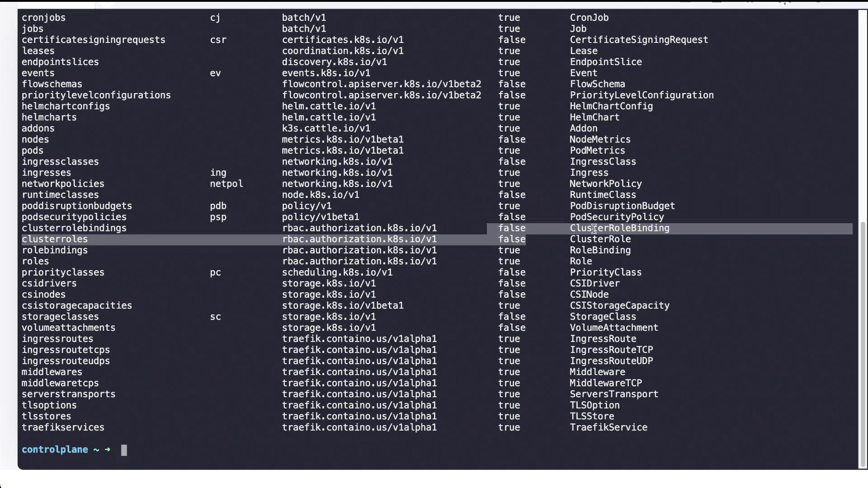This screenshot has width=868, height=488.
Task: Click the 'traefikservices' resource name
Action: (63, 427)
